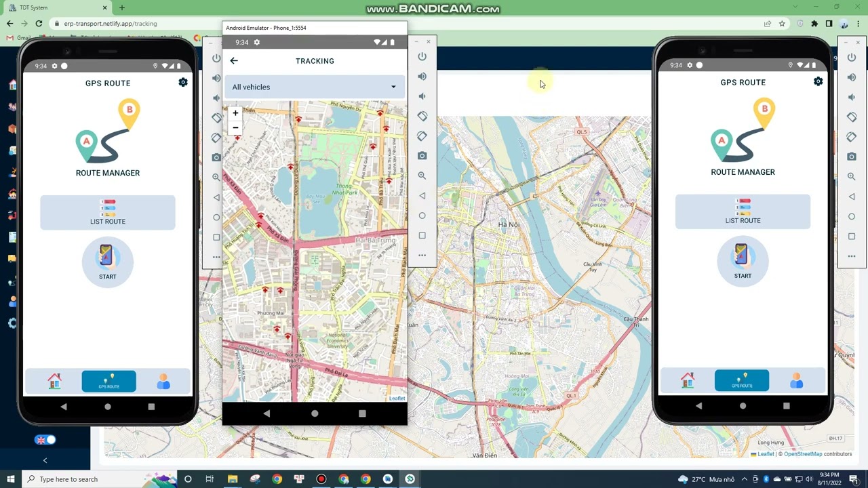Click power icon on center emulator toolbar
The image size is (868, 488).
tap(422, 57)
